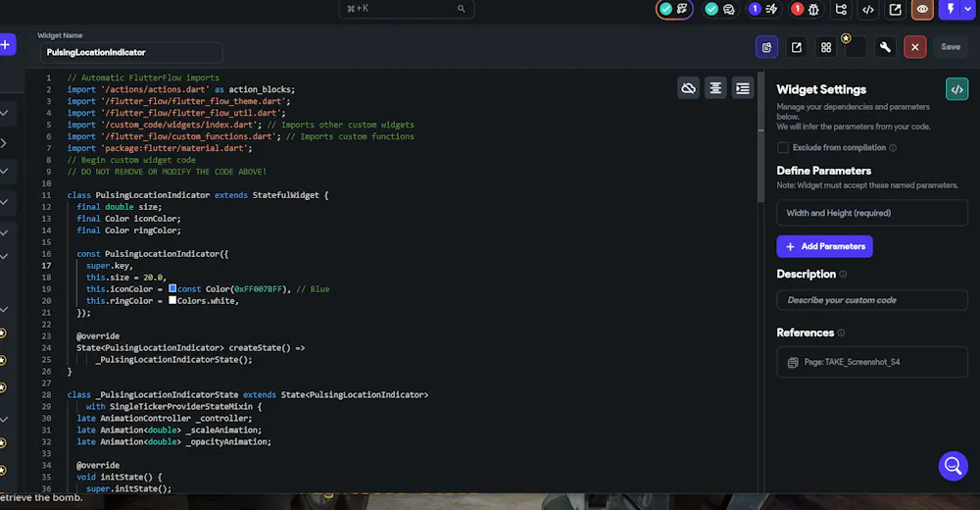Click the highlighted copy-code clipboard icon
The height and width of the screenshot is (510, 980).
[x=767, y=47]
